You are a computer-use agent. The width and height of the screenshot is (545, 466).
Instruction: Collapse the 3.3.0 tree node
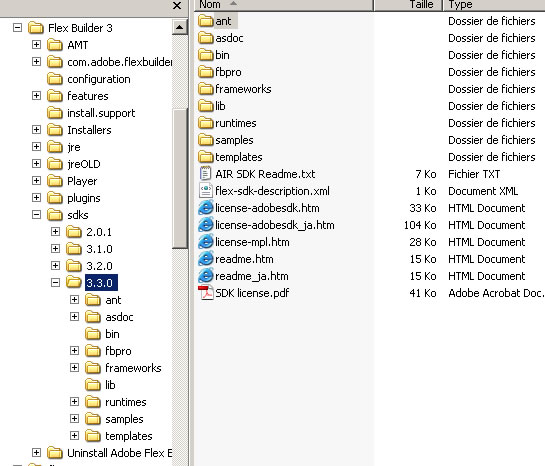pyautogui.click(x=55, y=283)
